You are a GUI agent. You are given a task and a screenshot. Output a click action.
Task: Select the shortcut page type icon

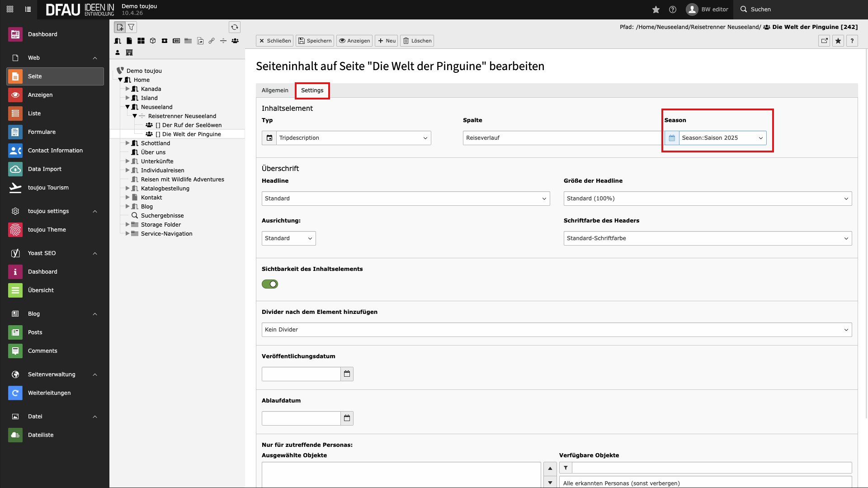coord(200,41)
